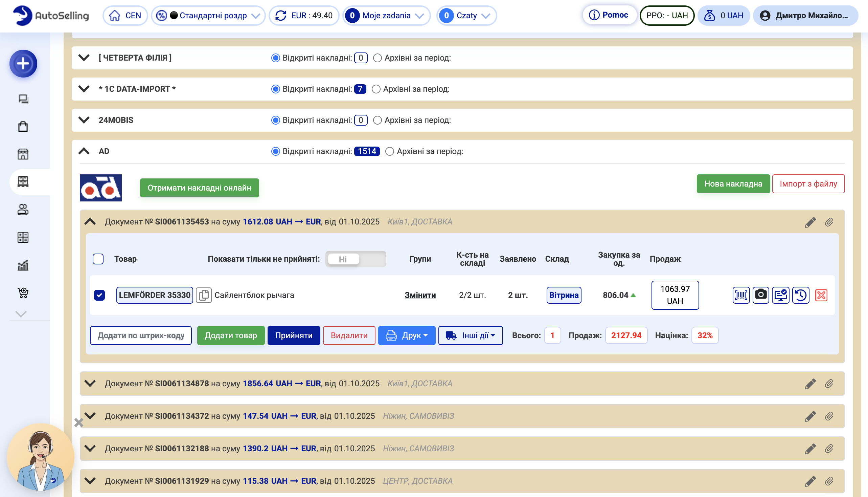Click the barcode scanner icon in LEMFÖRDER row
Image resolution: width=868 pixels, height=497 pixels.
tap(741, 295)
